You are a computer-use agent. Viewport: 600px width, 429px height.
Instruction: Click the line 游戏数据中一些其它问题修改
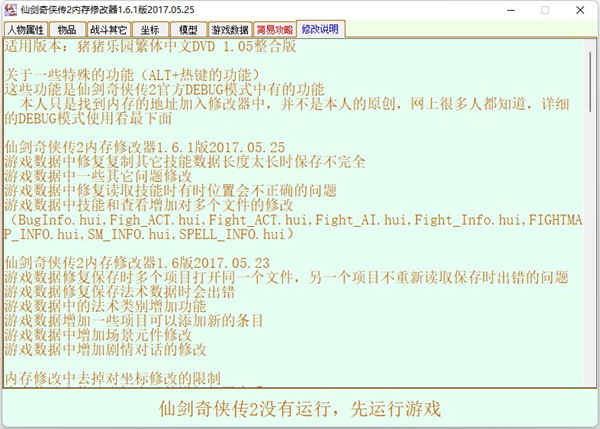tap(98, 176)
